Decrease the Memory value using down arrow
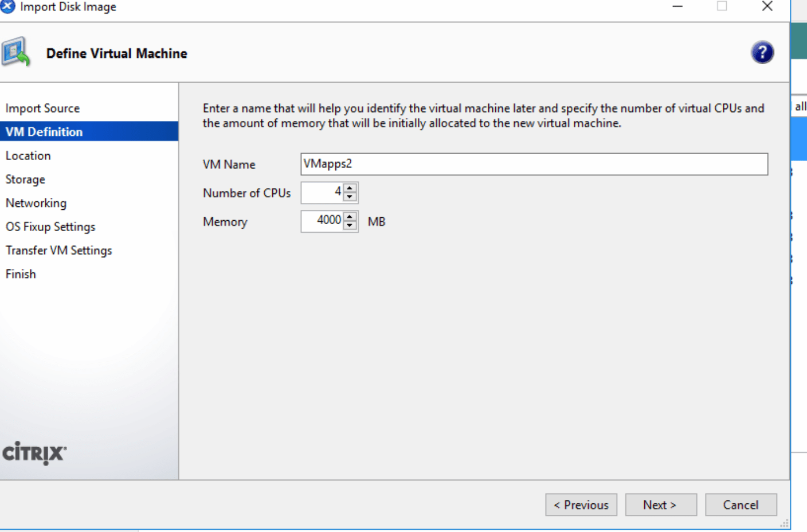This screenshot has height=532, width=807. coord(350,226)
